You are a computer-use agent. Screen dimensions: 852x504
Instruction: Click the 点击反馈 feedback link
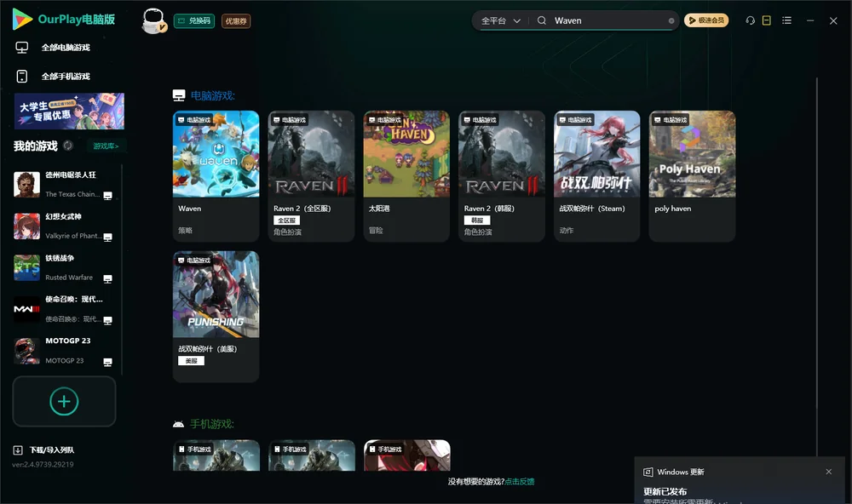(x=520, y=482)
